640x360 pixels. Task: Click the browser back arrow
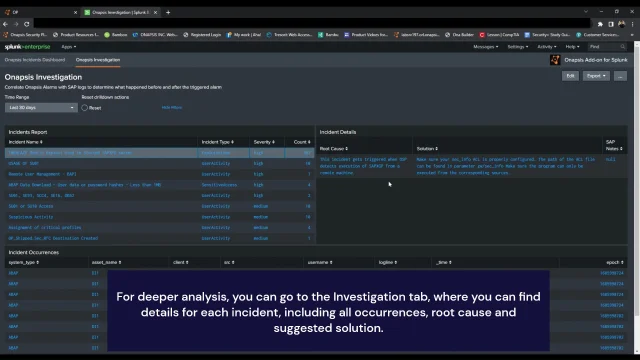(5, 24)
